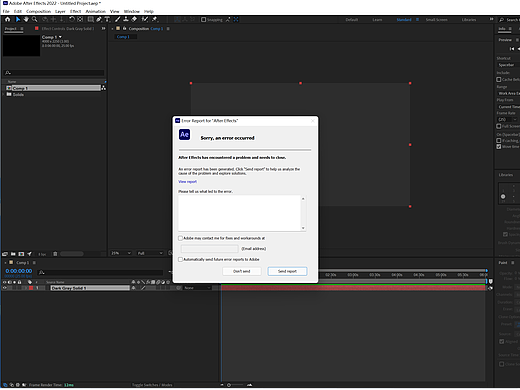The image size is (520, 390).
Task: Open the parent None dropdown for layer
Action: point(197,288)
